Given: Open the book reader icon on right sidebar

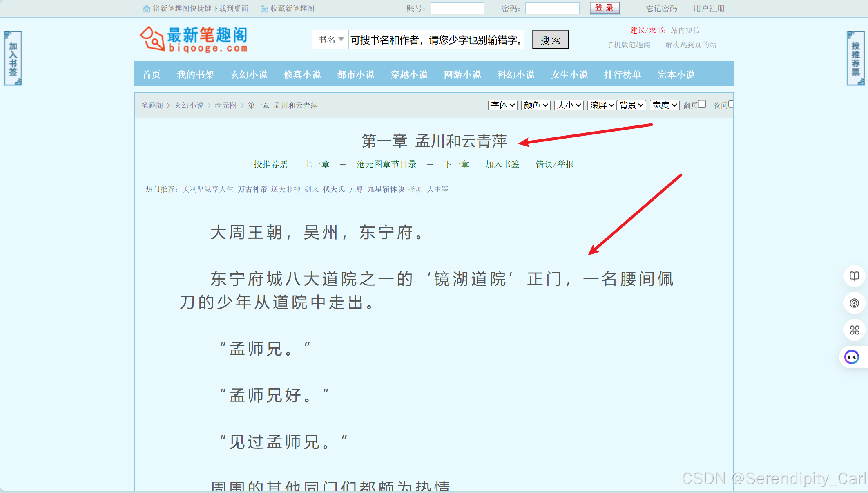Looking at the screenshot, I should 854,276.
